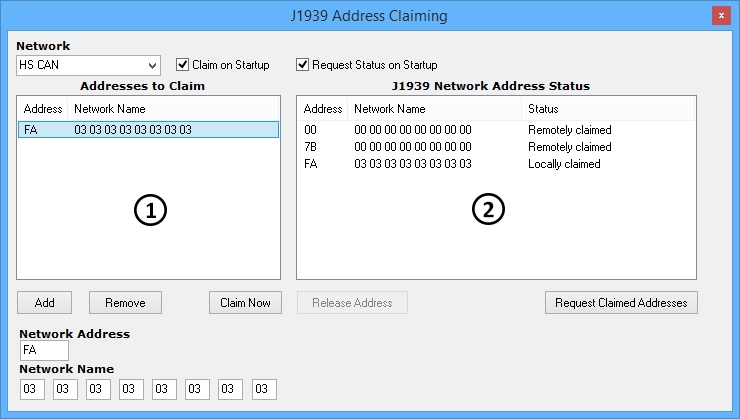Disable the Request Status on Startup checkbox
Viewport: 740px width, 419px height.
pyautogui.click(x=303, y=65)
